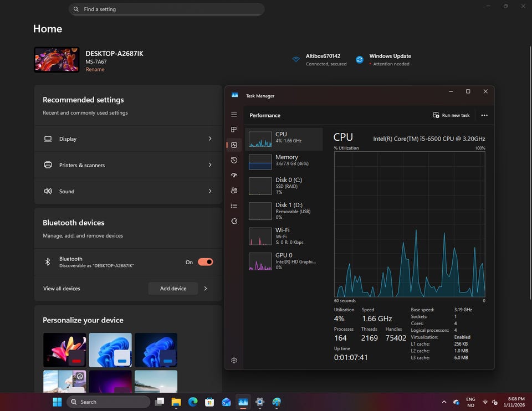Select Memory in the performance list
This screenshot has width=532, height=411.
click(x=284, y=161)
